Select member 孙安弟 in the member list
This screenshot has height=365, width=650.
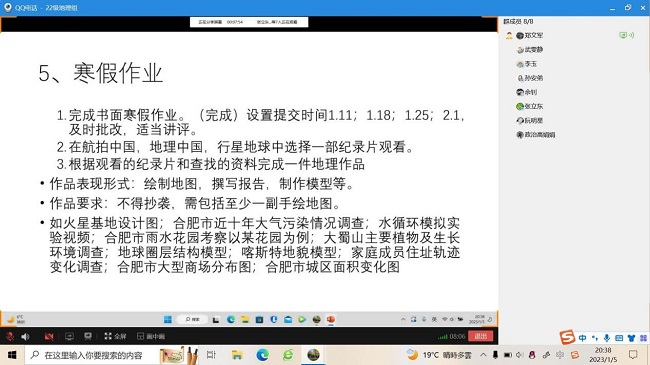point(530,78)
